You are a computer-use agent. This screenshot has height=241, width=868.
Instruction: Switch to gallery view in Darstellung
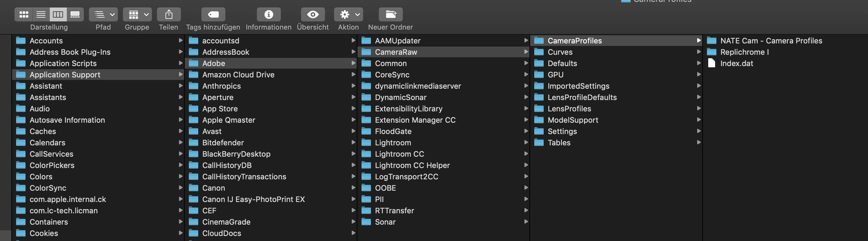[x=75, y=14]
